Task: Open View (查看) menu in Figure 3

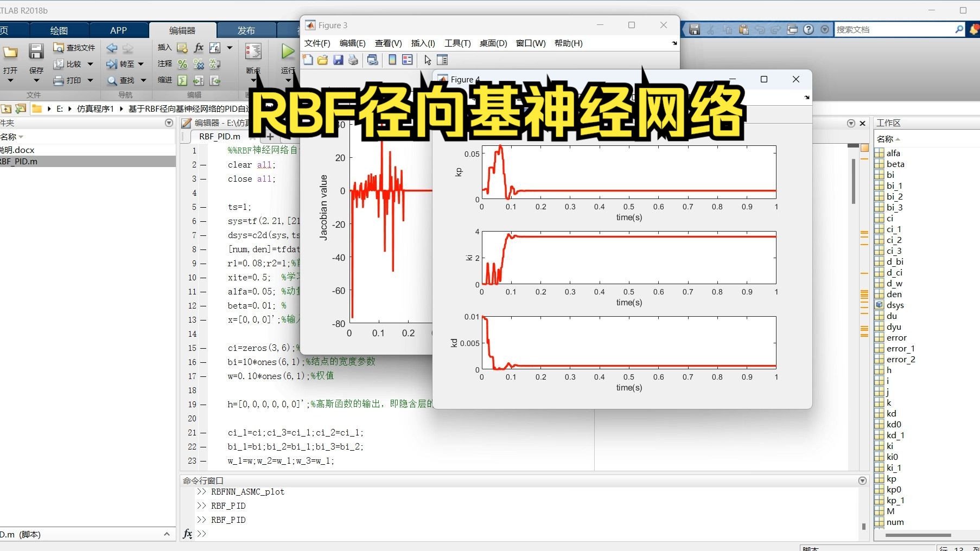Action: [x=388, y=43]
